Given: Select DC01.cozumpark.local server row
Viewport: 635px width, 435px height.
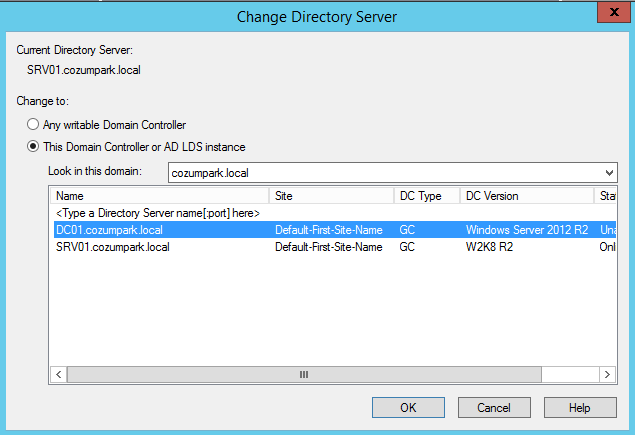Looking at the screenshot, I should [x=335, y=230].
